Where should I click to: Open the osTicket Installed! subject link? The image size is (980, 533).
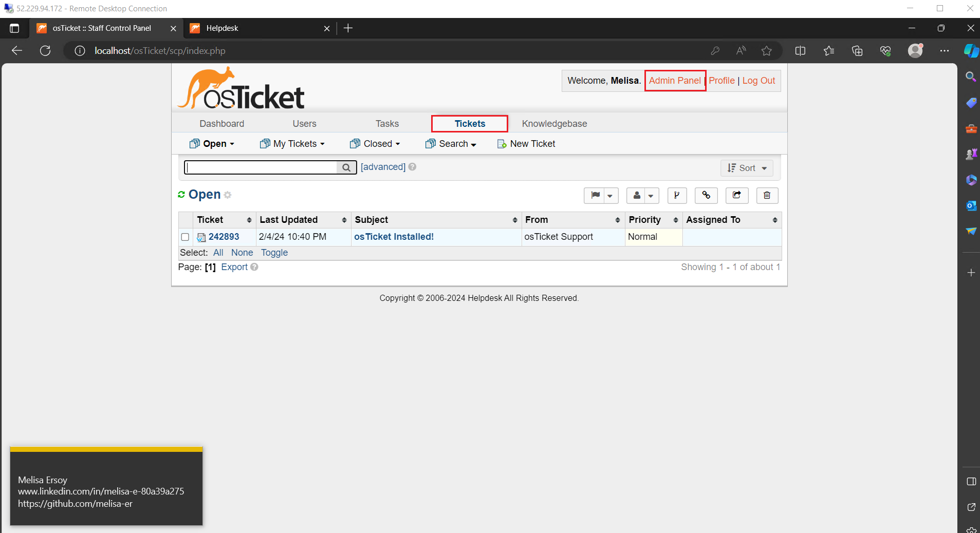point(394,237)
